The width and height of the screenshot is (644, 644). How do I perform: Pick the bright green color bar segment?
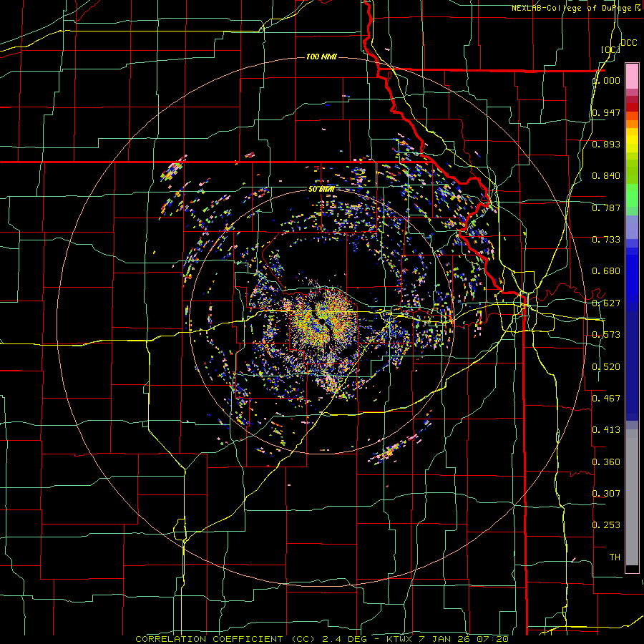click(632, 195)
